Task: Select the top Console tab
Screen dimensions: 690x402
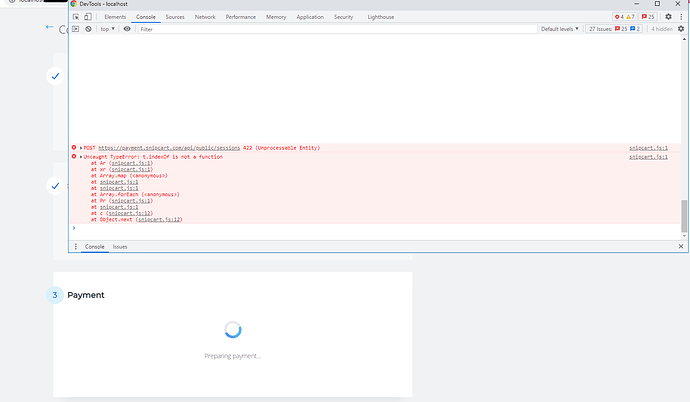Action: (x=146, y=17)
